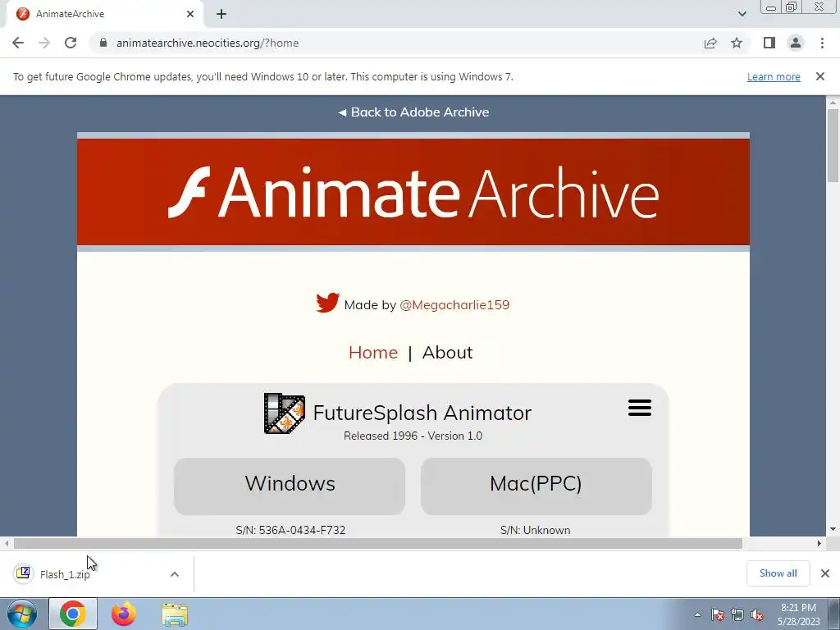
Task: Download the Windows version
Action: pos(290,486)
